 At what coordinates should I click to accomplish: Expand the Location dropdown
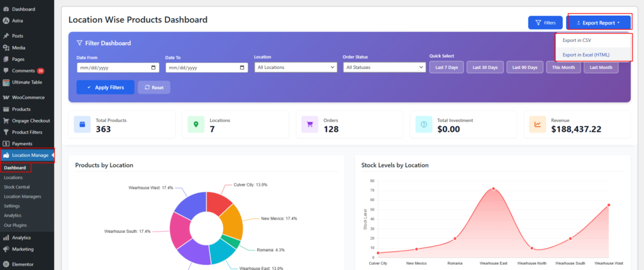click(x=296, y=67)
